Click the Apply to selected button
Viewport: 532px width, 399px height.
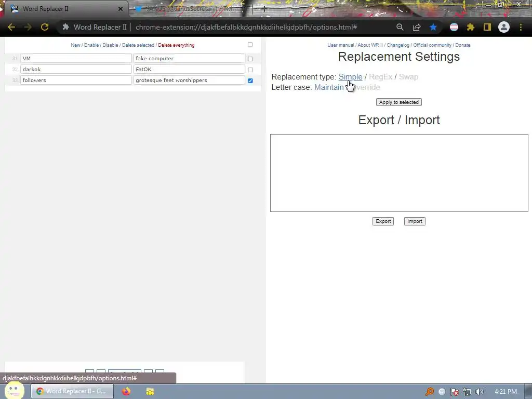click(x=398, y=102)
